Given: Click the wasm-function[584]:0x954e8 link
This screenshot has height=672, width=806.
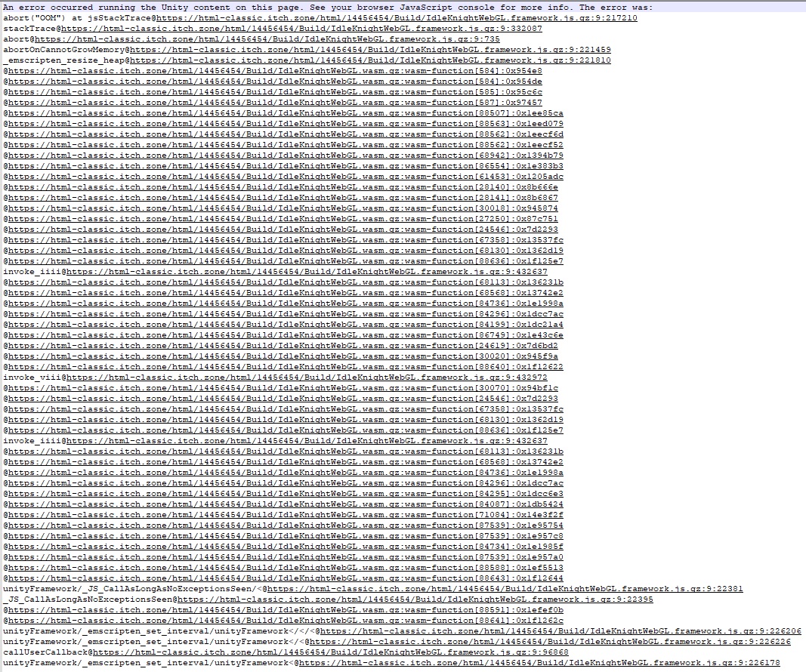Looking at the screenshot, I should (275, 71).
